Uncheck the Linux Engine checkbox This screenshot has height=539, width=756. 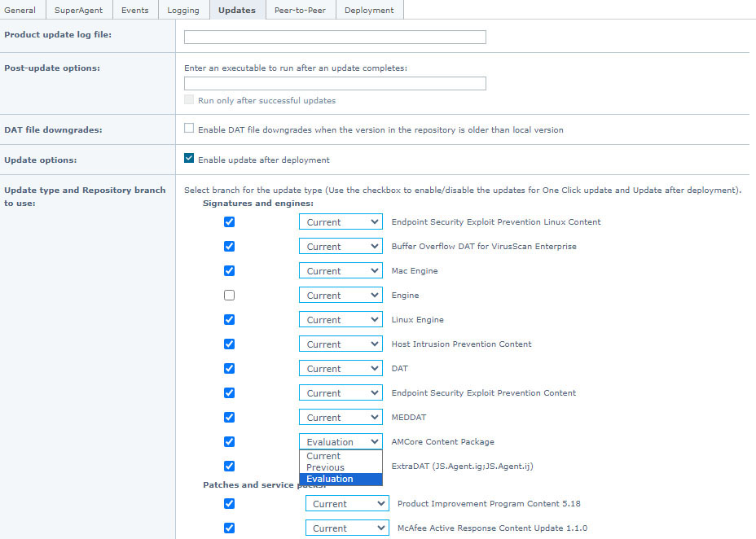pyautogui.click(x=229, y=319)
